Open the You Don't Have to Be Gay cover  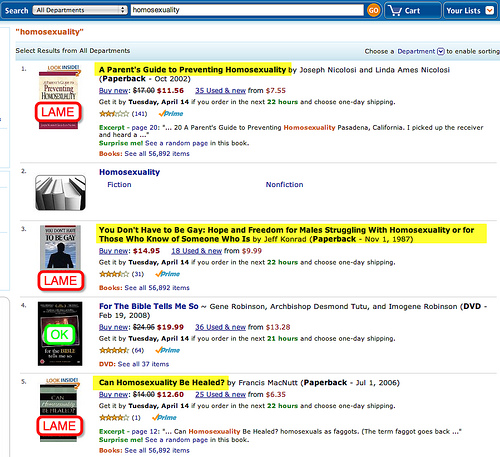tap(60, 248)
